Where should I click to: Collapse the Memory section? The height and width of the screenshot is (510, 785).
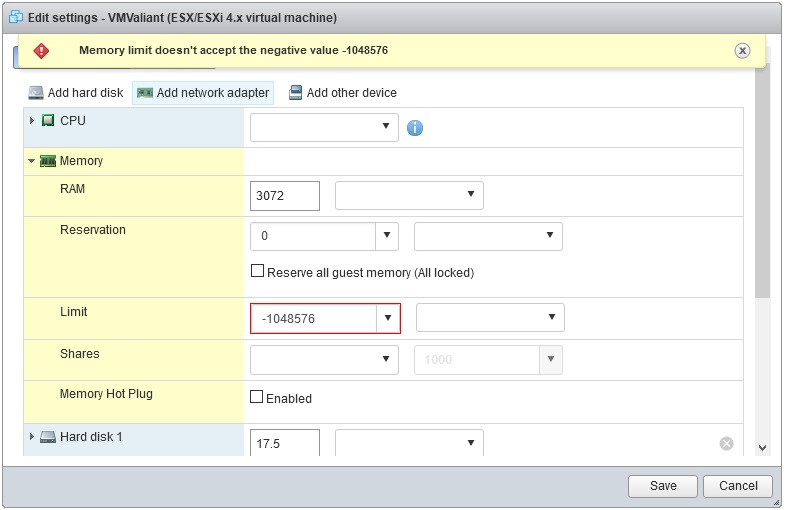pos(32,161)
